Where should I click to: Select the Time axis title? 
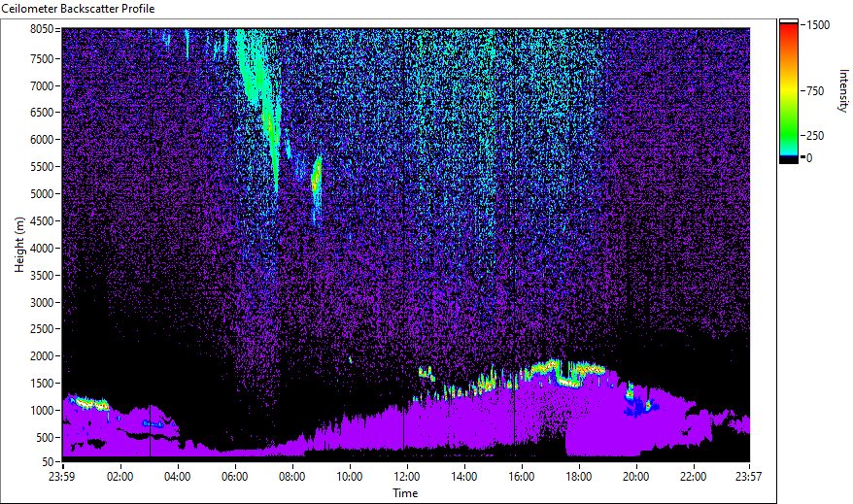click(405, 493)
